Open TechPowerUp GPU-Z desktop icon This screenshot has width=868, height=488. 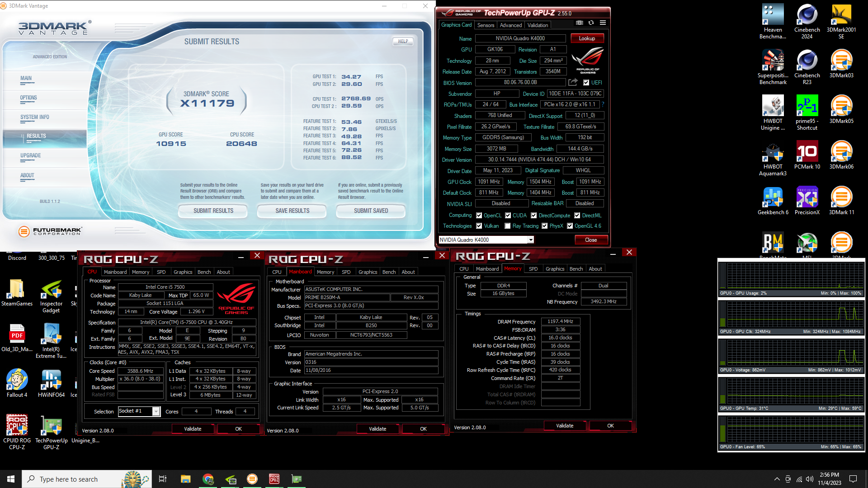(x=51, y=432)
